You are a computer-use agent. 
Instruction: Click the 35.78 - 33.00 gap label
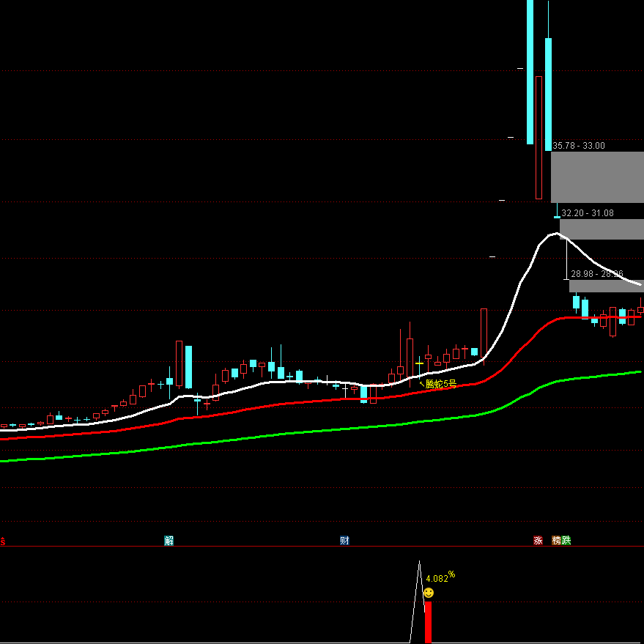tap(579, 146)
